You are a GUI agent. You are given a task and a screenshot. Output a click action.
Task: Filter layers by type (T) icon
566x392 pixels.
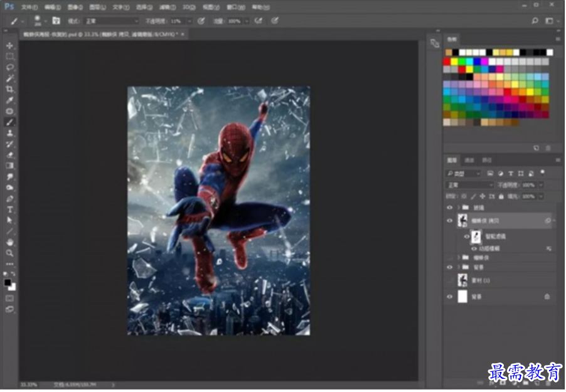click(x=510, y=174)
